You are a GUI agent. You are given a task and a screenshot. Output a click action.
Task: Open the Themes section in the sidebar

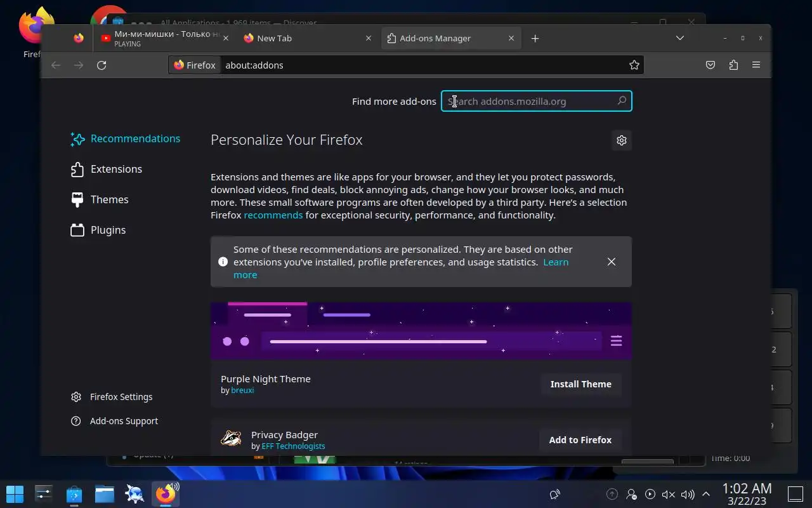100,200
